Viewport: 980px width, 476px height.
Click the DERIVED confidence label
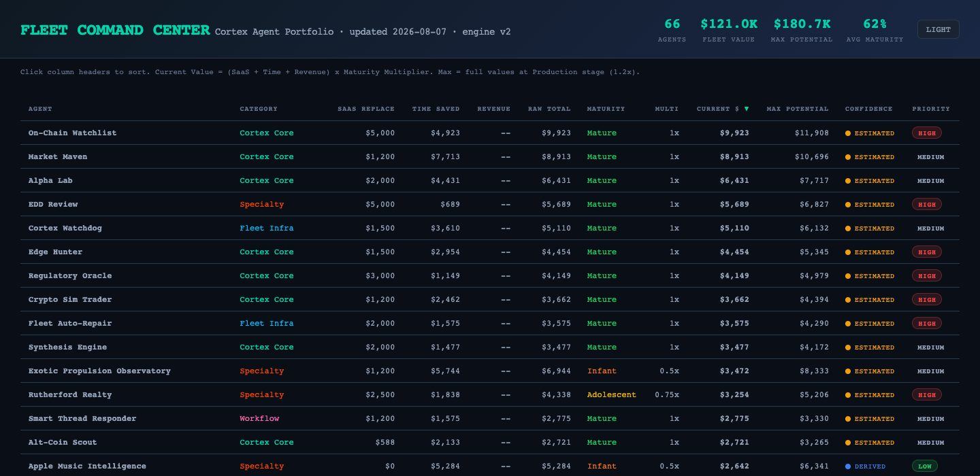(870, 466)
